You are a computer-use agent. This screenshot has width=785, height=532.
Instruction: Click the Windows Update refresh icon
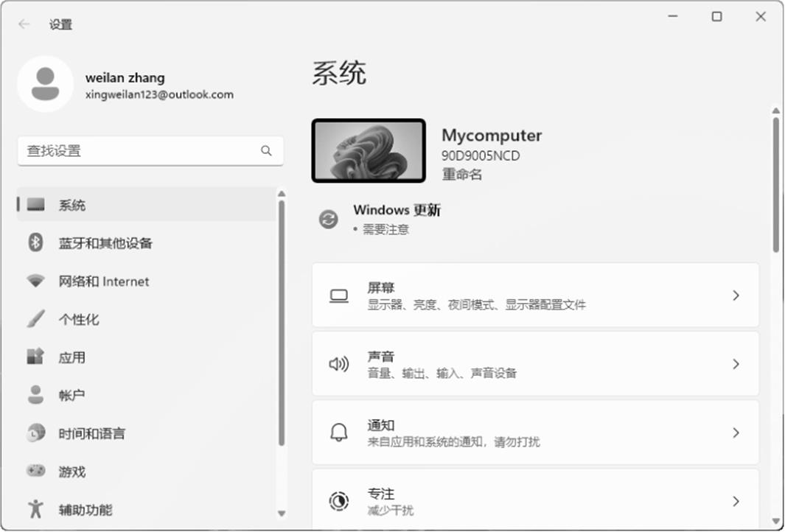click(x=328, y=219)
